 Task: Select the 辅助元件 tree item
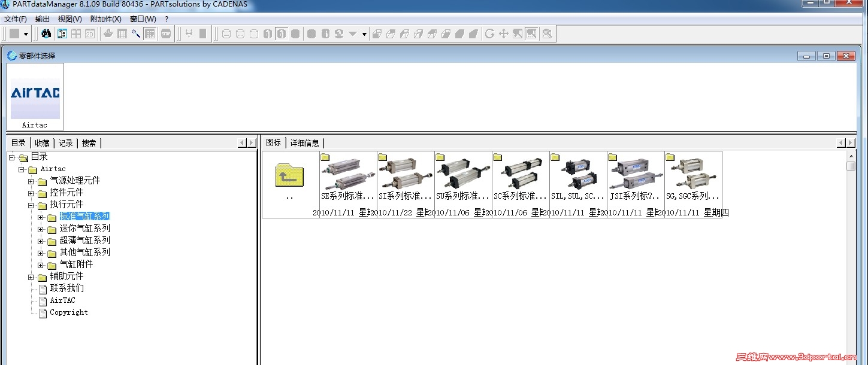[66, 276]
